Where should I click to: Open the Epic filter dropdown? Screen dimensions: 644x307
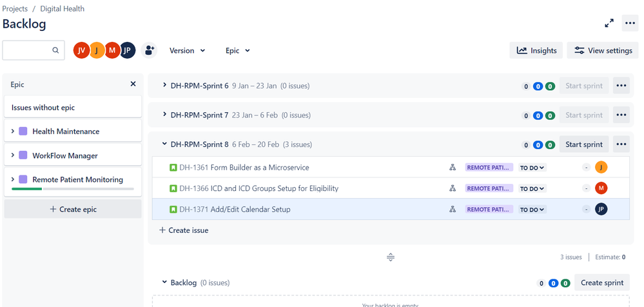click(x=237, y=50)
